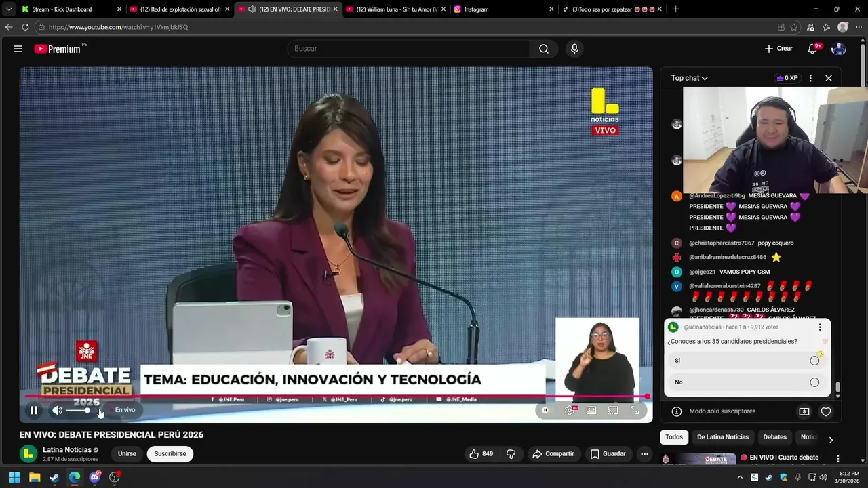Dislike the video with thumbs down
868x488 pixels.
pyautogui.click(x=511, y=454)
